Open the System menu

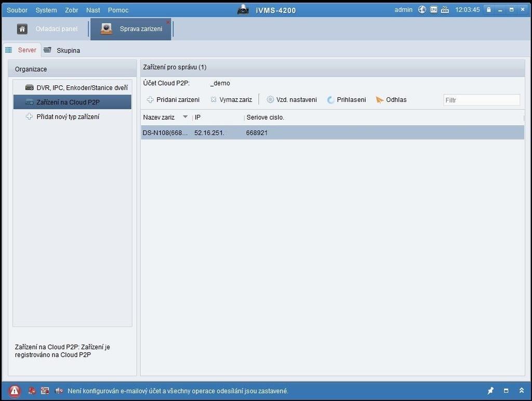click(x=46, y=10)
